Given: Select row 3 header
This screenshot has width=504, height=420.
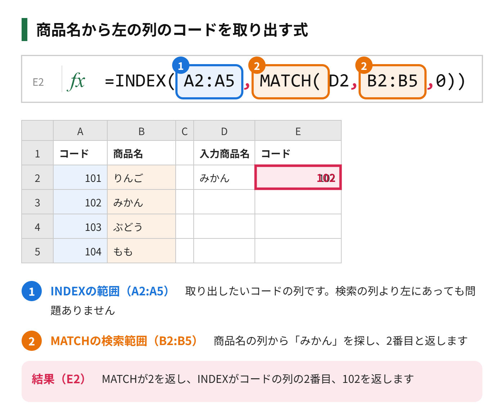Looking at the screenshot, I should click(37, 202).
